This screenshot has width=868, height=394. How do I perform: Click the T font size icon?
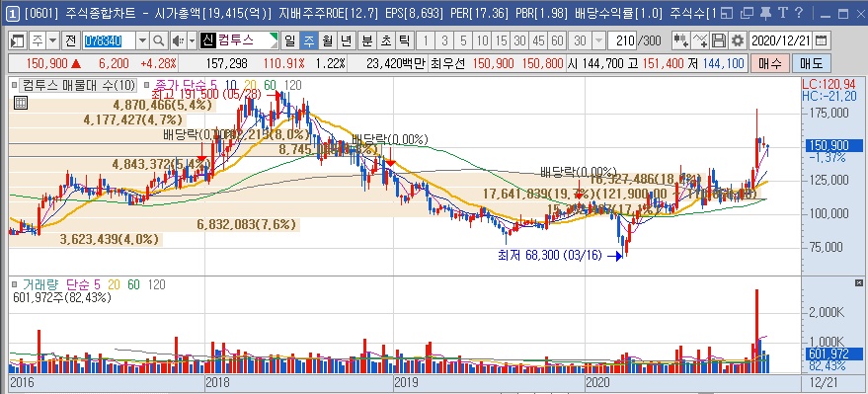click(x=783, y=13)
